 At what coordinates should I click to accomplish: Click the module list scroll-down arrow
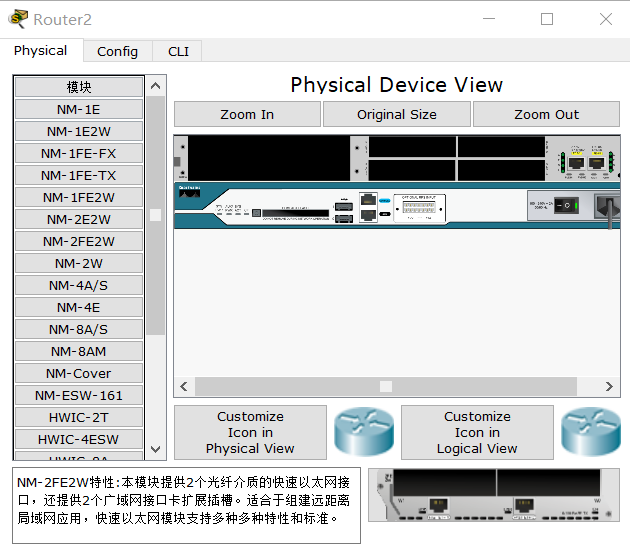155,449
